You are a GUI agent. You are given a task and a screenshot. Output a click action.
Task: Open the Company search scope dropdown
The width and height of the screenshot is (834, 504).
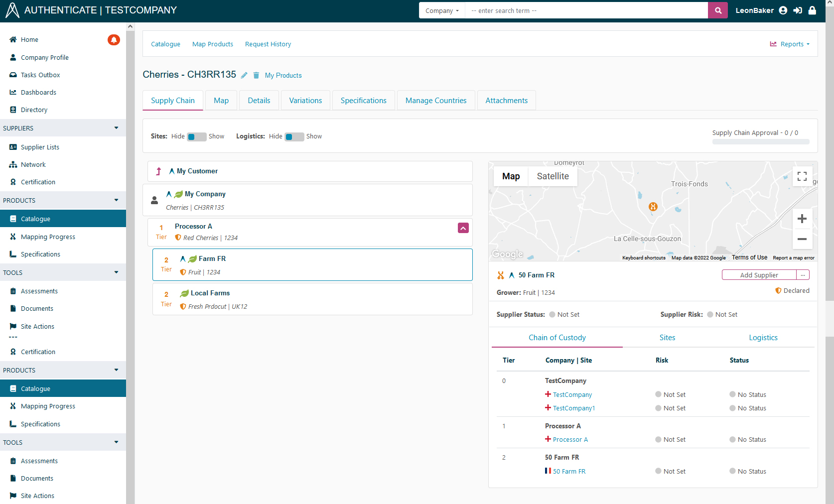pos(442,10)
